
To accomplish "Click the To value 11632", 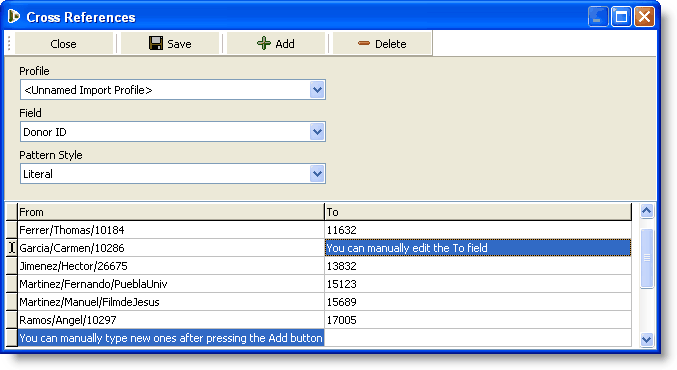I will [478, 230].
